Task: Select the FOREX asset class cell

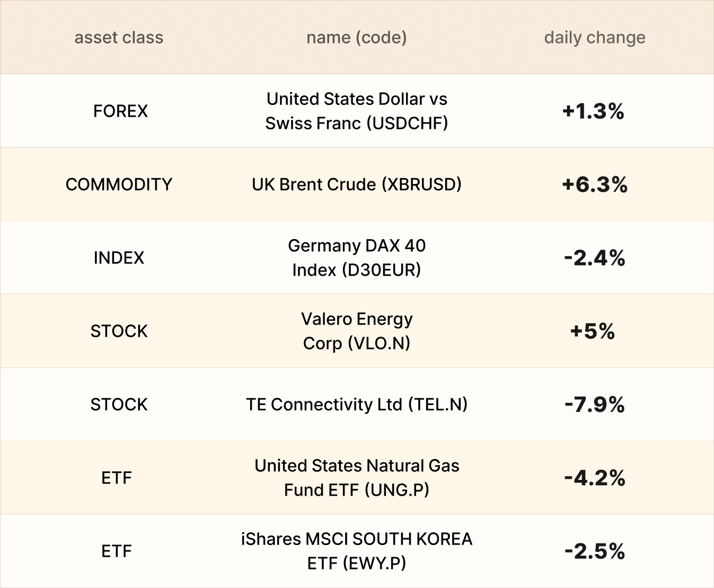Action: click(x=120, y=111)
